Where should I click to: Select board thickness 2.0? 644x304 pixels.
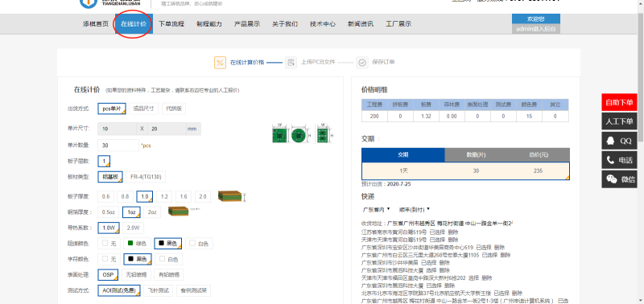[x=203, y=196]
